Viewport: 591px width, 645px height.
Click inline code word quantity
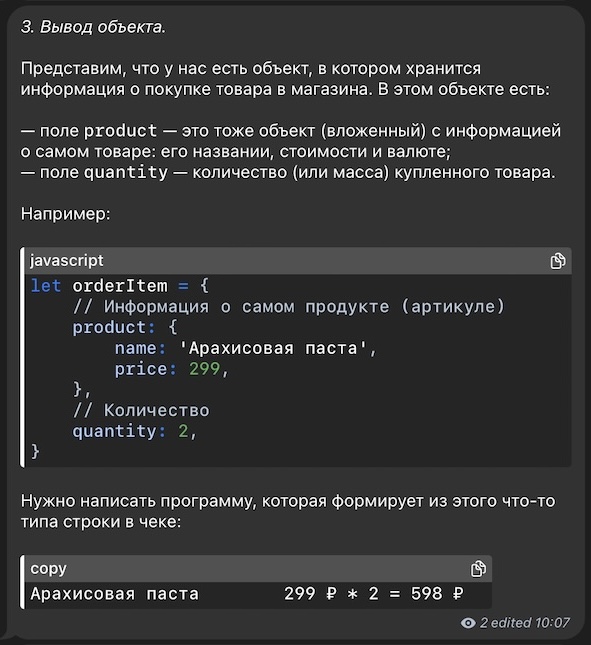(126, 172)
